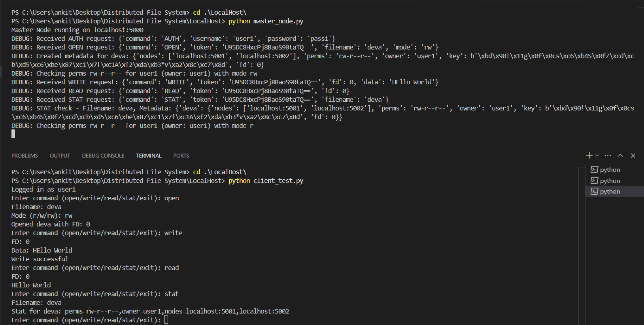Focus the last 'Enter command' prompt cursor
This screenshot has width=644, height=325.
tap(166, 320)
